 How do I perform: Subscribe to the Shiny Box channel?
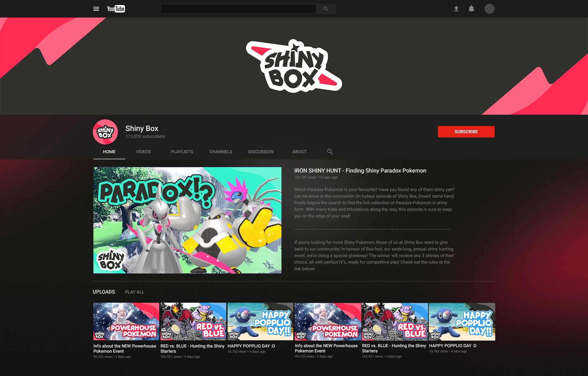point(466,132)
